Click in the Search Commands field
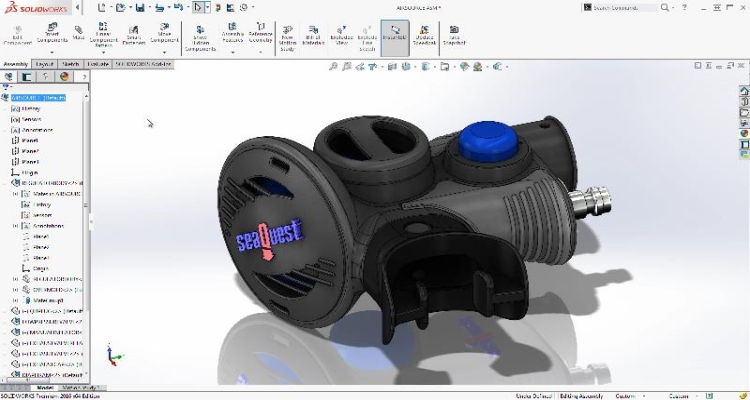750x400 pixels. tap(624, 8)
